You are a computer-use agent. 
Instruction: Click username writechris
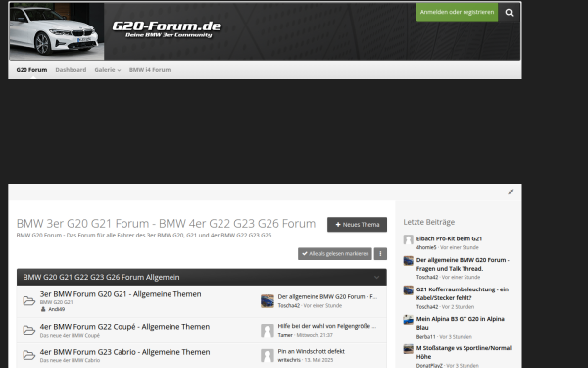289,360
